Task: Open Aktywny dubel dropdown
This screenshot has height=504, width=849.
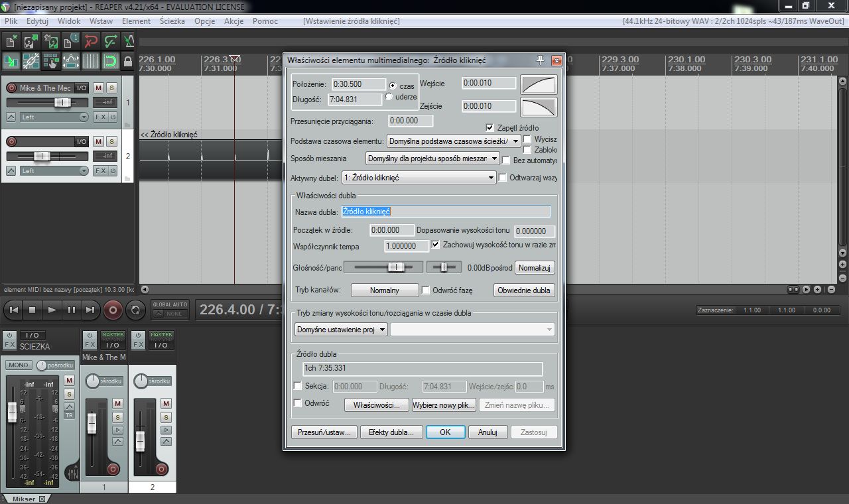Action: [419, 178]
